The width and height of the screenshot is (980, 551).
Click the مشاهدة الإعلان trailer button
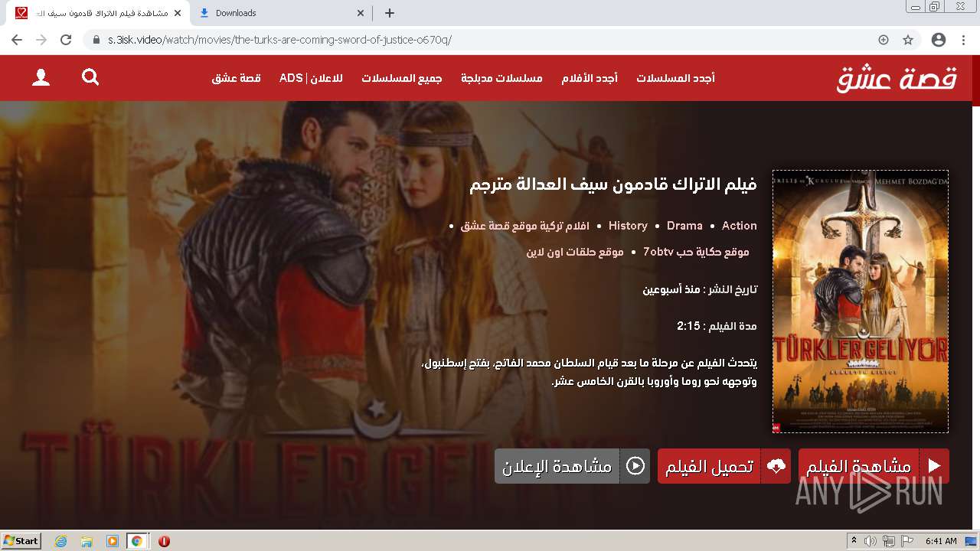572,466
